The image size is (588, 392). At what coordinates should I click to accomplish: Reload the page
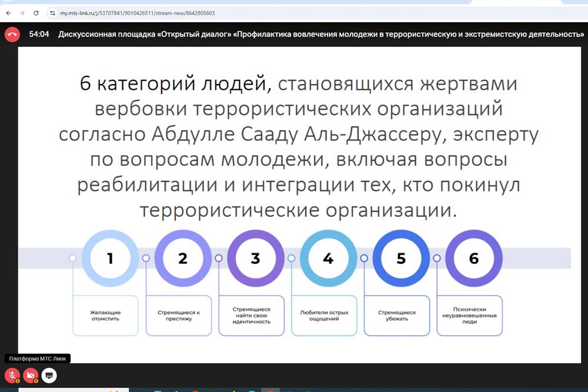tap(36, 12)
